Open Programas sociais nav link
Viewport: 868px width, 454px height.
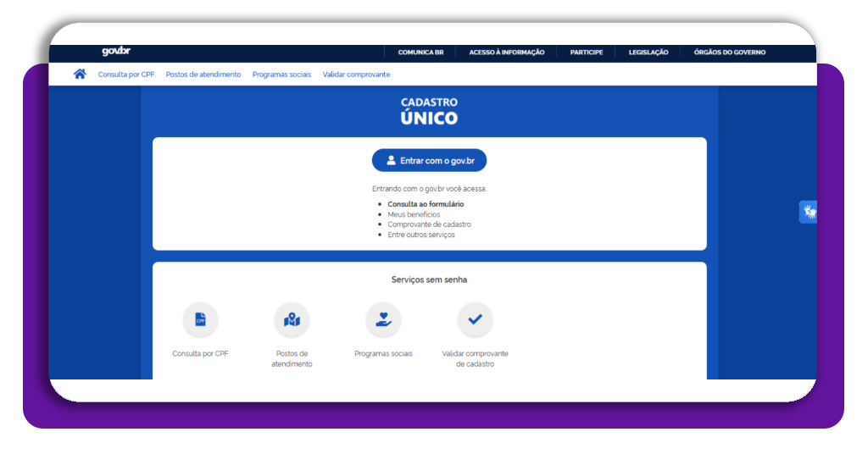pos(281,75)
